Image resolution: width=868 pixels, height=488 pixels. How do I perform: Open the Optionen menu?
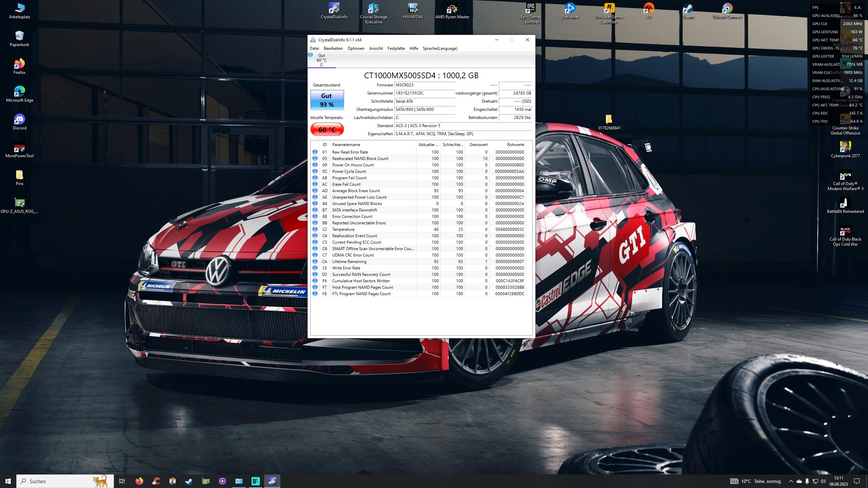point(356,48)
